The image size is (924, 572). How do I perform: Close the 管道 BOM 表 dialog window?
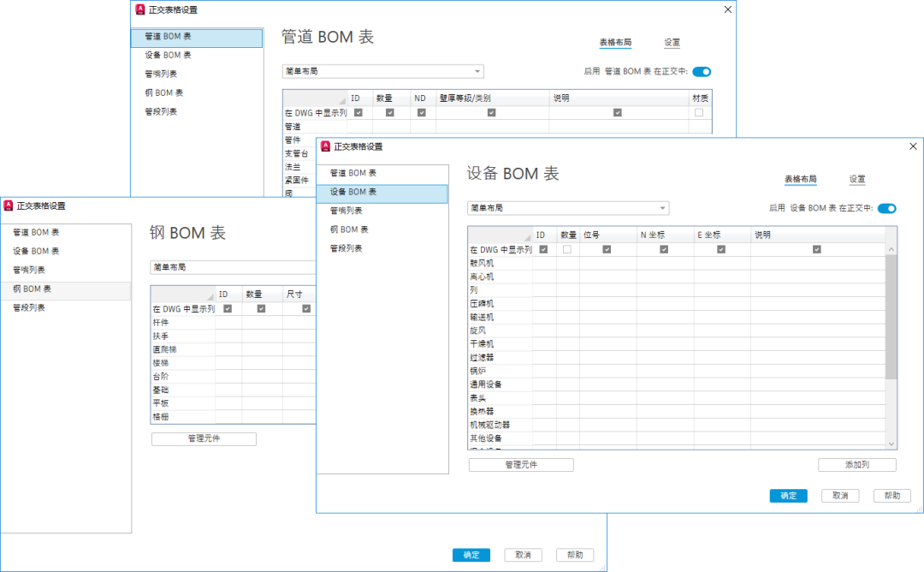click(x=728, y=9)
